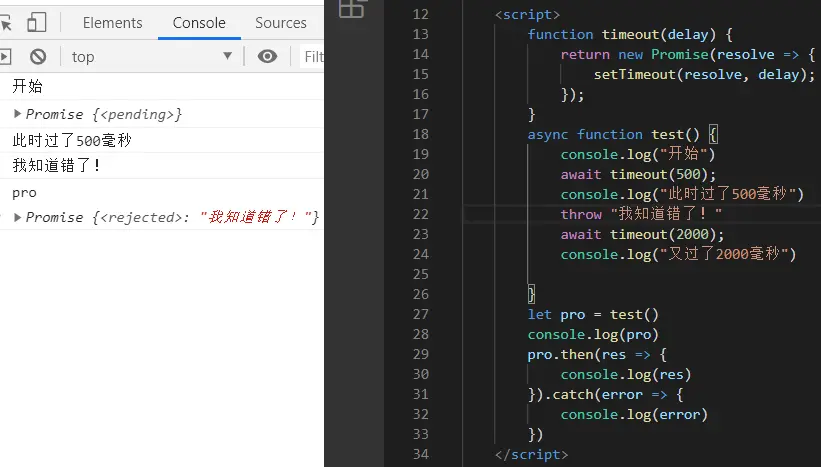Click the console.log(pro) line
This screenshot has height=467, width=821.
click(593, 335)
